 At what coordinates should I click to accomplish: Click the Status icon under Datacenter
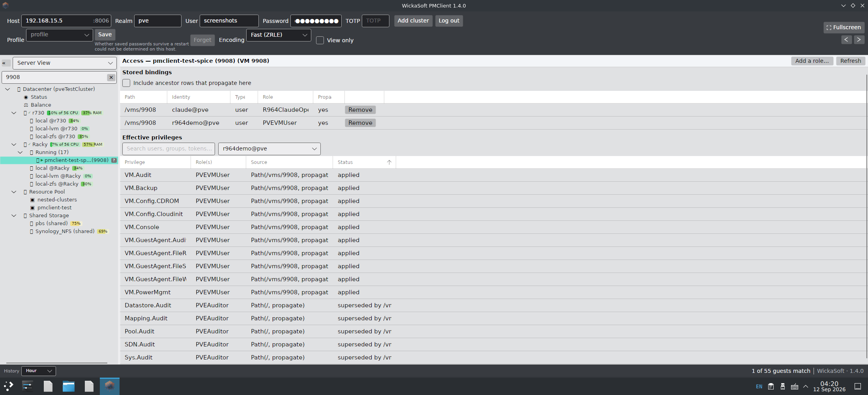(26, 97)
